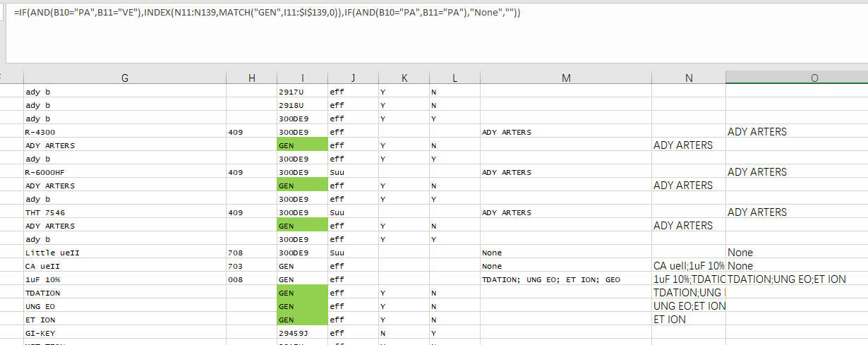Select the Suu cell in the Little ueII row
The image size is (868, 345).
pyautogui.click(x=354, y=253)
